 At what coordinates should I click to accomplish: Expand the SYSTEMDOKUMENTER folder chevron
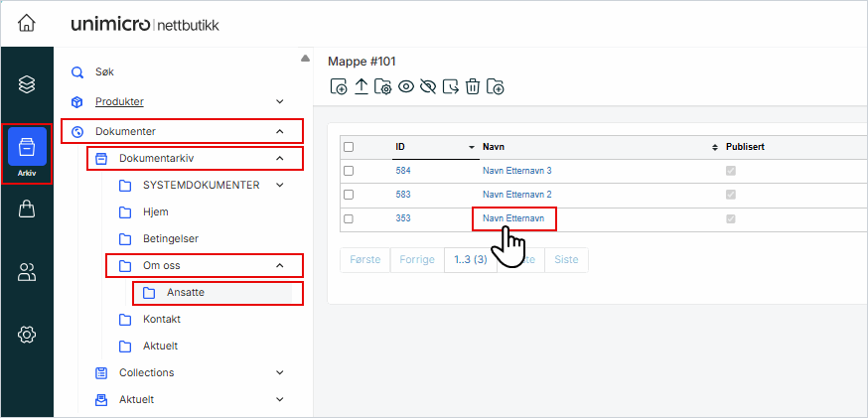(x=280, y=185)
